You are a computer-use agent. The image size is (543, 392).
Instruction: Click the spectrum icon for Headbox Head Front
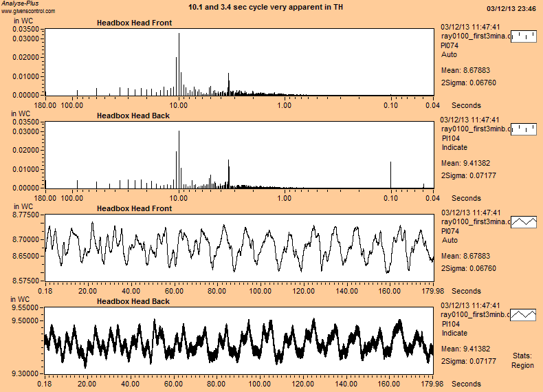[524, 36]
